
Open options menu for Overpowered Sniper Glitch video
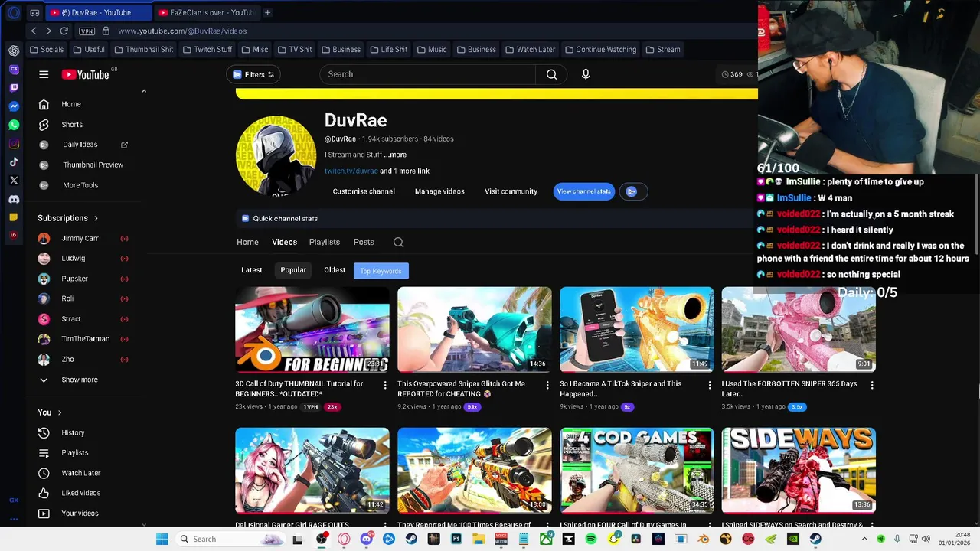coord(547,385)
